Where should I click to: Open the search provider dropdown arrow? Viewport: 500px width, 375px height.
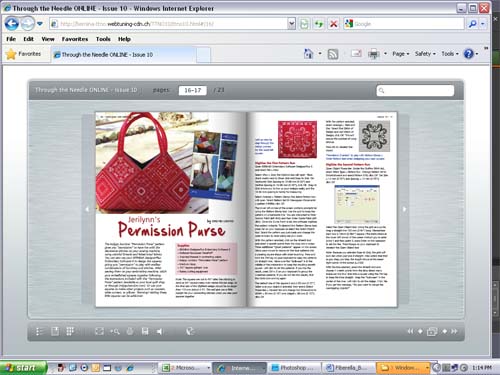point(483,24)
